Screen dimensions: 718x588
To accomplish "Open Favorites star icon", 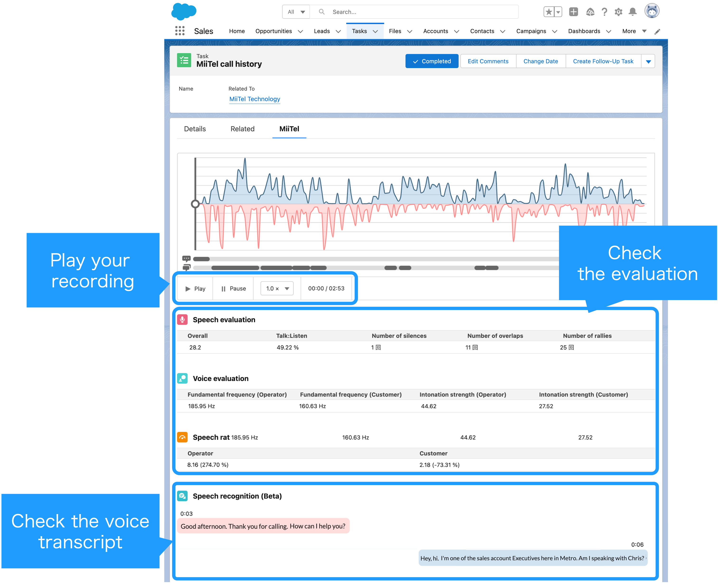I will (x=549, y=12).
